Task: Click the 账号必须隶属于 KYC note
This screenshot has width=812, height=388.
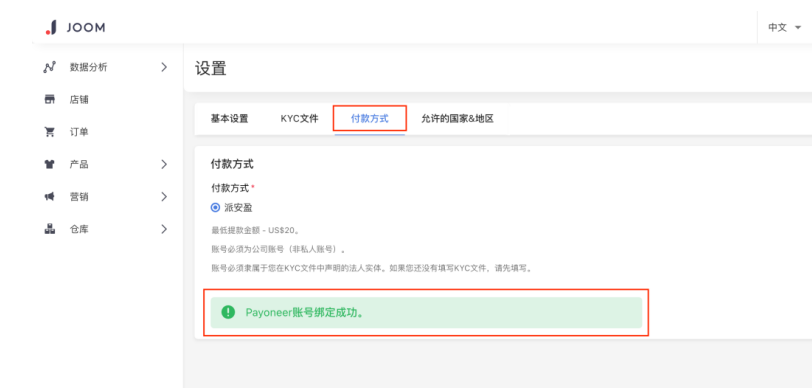Action: click(x=372, y=269)
